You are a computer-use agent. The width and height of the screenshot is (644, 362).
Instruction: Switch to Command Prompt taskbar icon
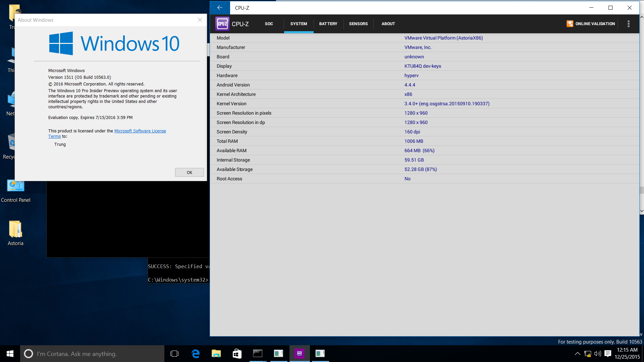[x=258, y=354]
